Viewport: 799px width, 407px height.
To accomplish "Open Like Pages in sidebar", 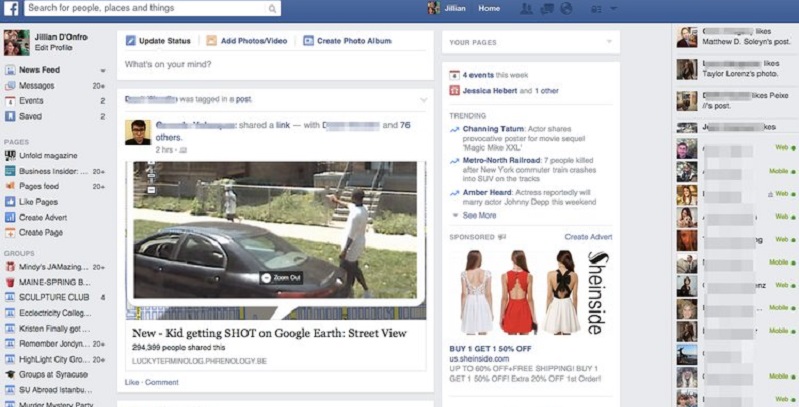I will point(38,202).
